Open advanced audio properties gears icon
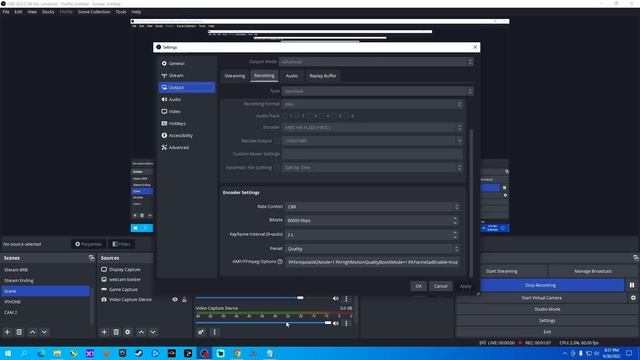The image size is (640, 360). 201,332
